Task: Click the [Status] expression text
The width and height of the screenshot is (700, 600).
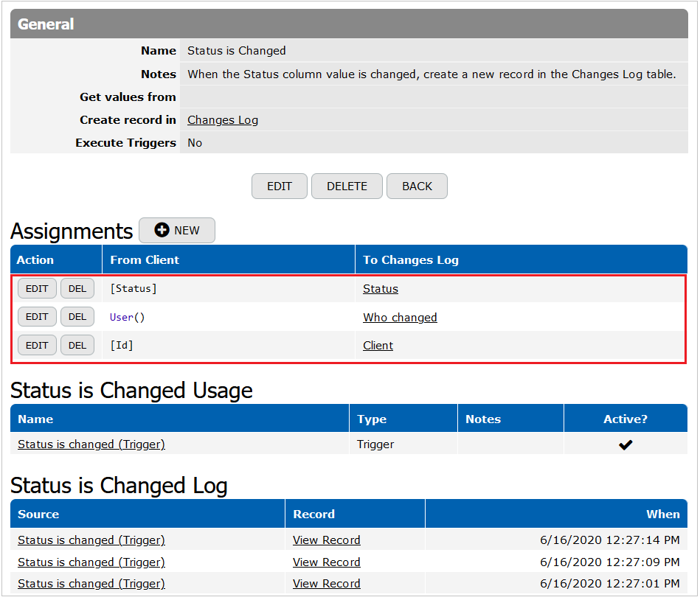Action: point(134,289)
